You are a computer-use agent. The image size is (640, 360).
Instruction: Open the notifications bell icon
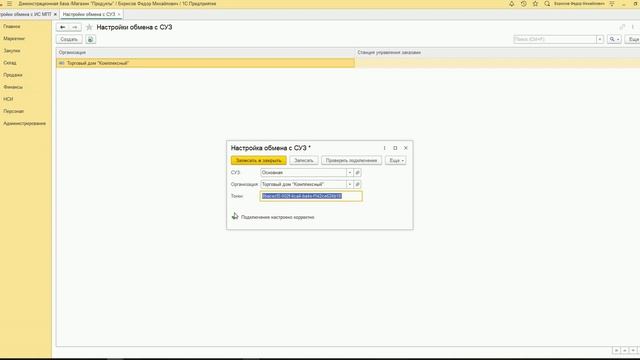[511, 4]
